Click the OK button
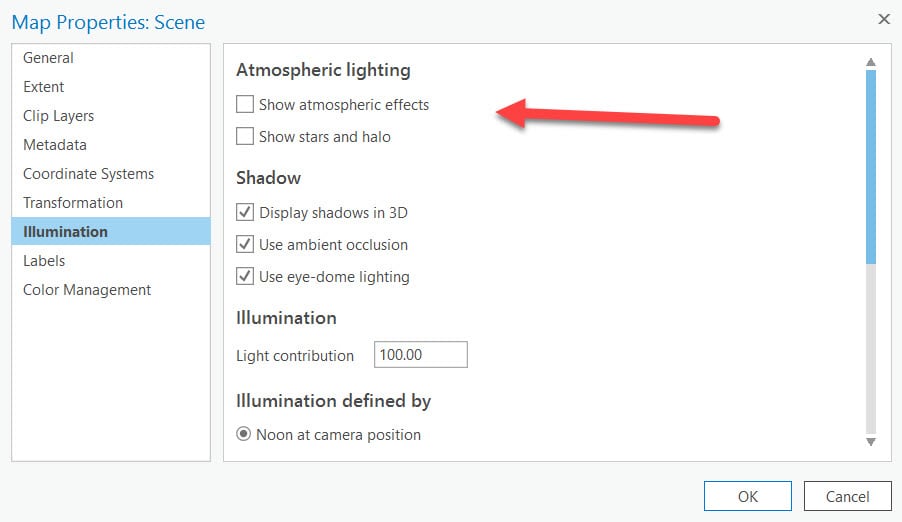The image size is (902, 522). point(747,496)
